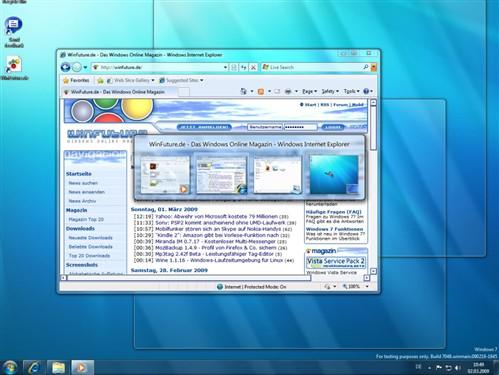Open the Favorites star button
The height and width of the screenshot is (375, 499).
[x=76, y=80]
